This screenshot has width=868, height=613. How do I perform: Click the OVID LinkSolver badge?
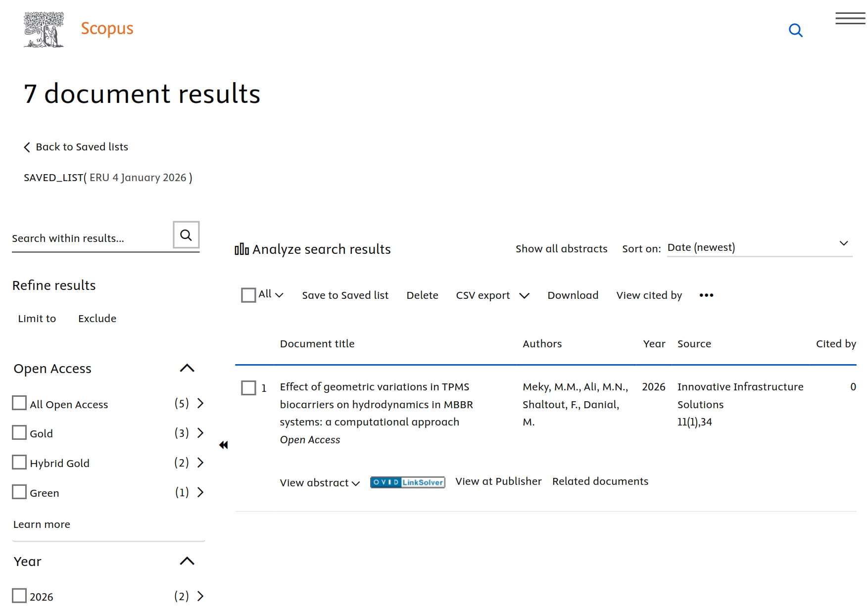tap(407, 482)
